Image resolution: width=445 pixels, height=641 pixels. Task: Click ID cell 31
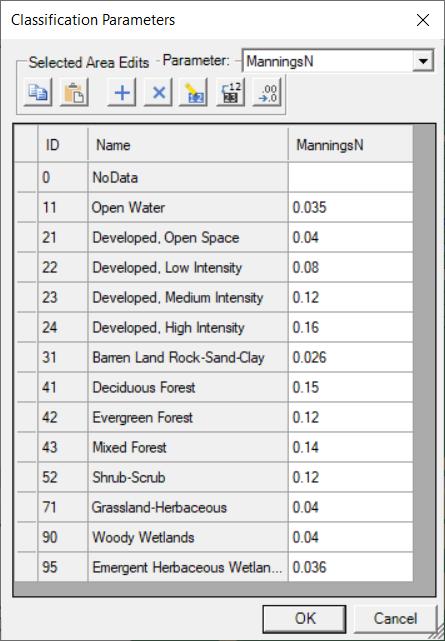click(x=63, y=357)
